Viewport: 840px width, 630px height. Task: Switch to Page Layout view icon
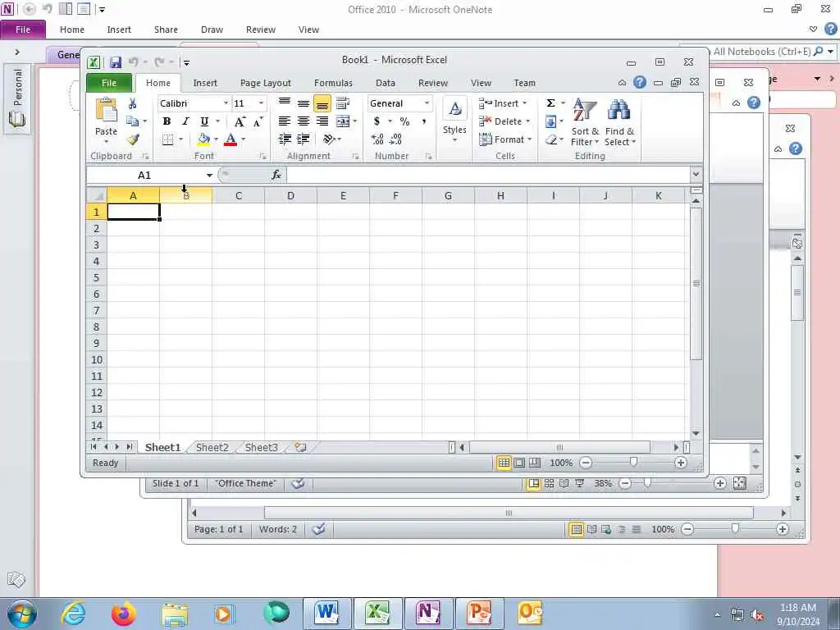(x=519, y=463)
